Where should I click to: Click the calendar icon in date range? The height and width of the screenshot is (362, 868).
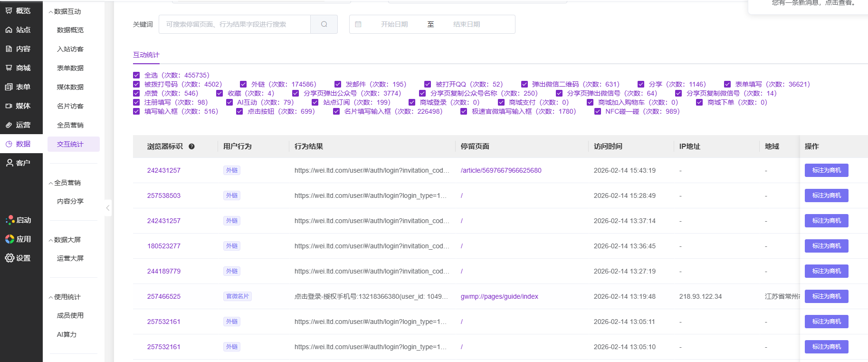click(x=358, y=24)
